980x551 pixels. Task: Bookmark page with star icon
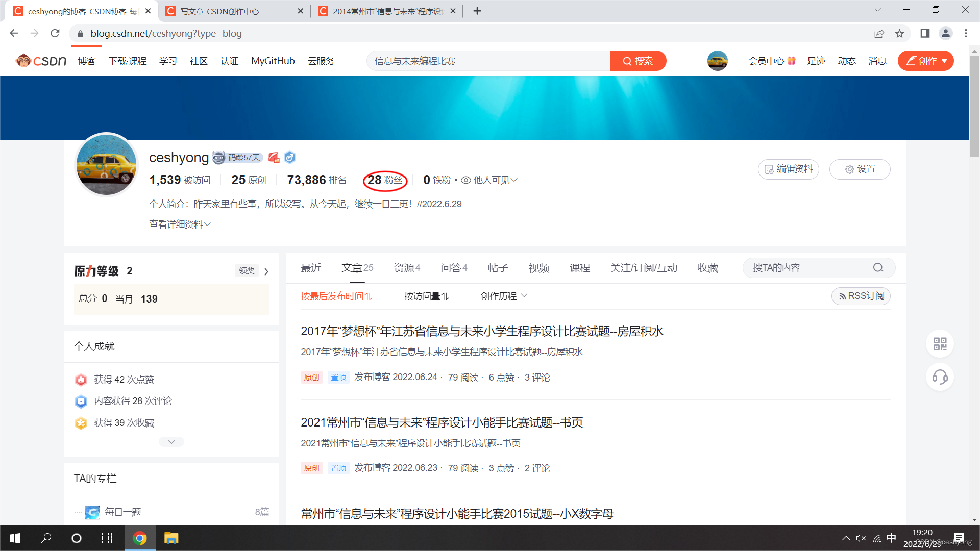tap(899, 33)
